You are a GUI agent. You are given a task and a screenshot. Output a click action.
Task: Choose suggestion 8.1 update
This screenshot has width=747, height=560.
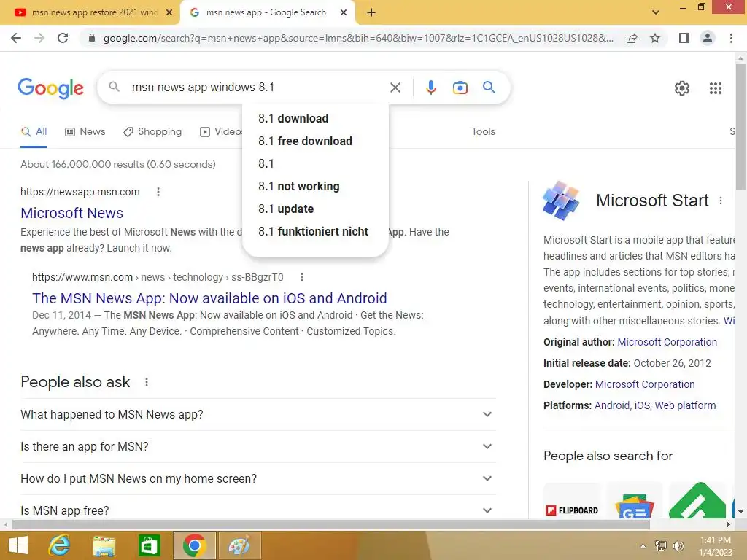tap(315, 209)
